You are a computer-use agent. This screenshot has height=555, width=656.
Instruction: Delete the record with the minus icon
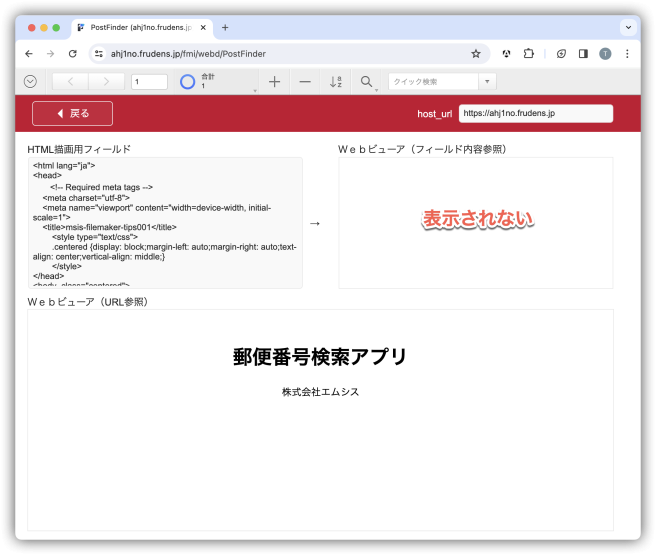point(305,82)
